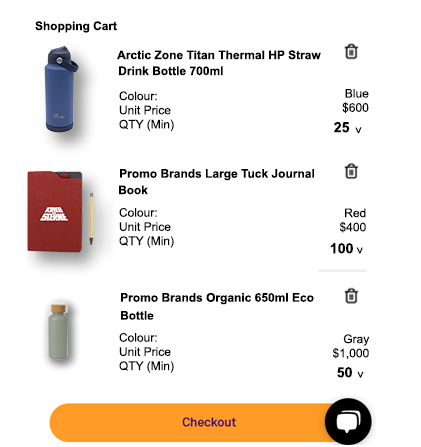The width and height of the screenshot is (421, 447).
Task: Expand the quantity dropdown showing 25
Action: (x=348, y=128)
